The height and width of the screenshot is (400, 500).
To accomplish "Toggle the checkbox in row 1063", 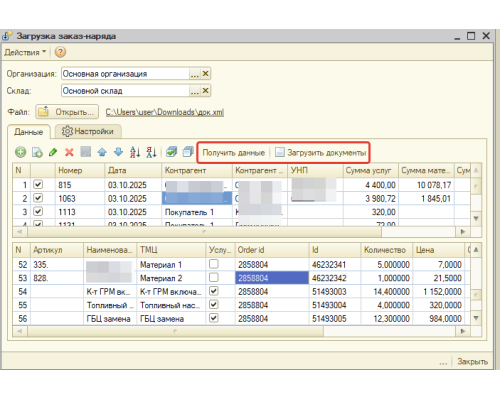I will pos(38,198).
